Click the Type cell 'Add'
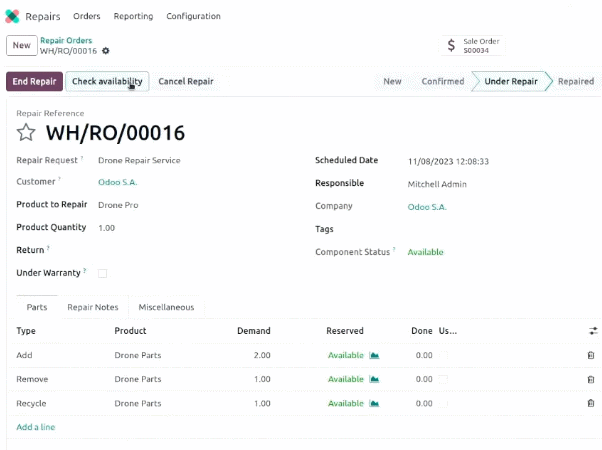602x450 pixels. point(24,355)
